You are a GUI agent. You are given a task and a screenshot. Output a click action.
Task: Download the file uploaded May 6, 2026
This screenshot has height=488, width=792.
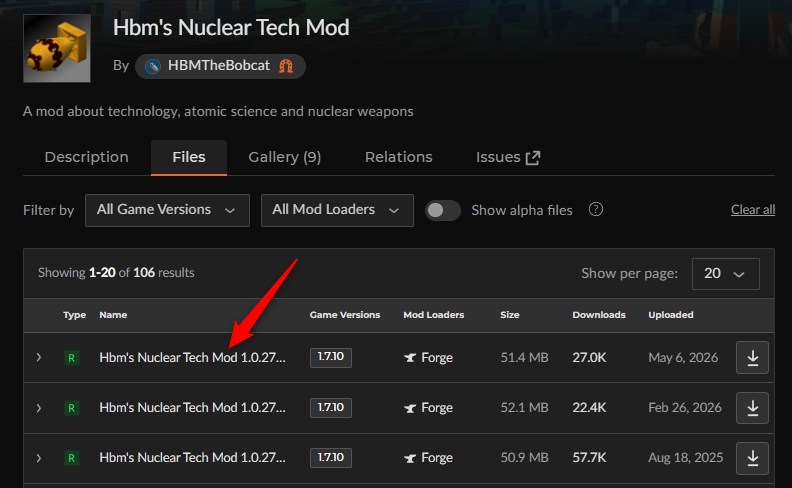(752, 358)
